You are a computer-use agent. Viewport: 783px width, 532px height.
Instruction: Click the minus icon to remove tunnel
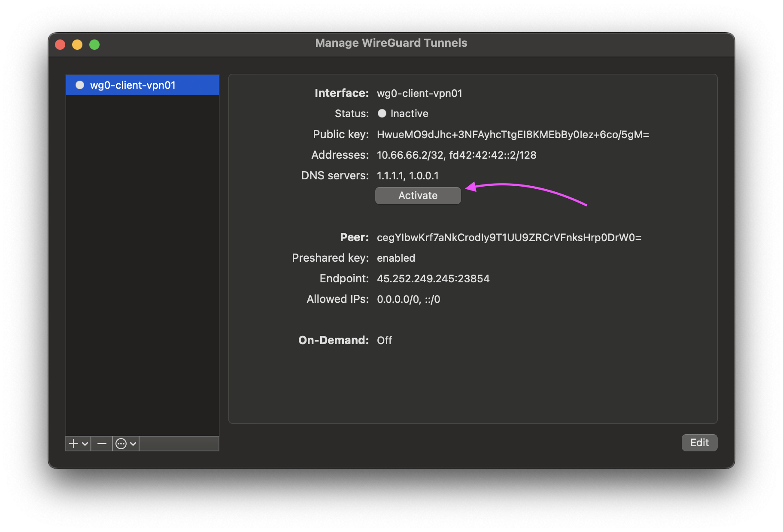pyautogui.click(x=102, y=444)
